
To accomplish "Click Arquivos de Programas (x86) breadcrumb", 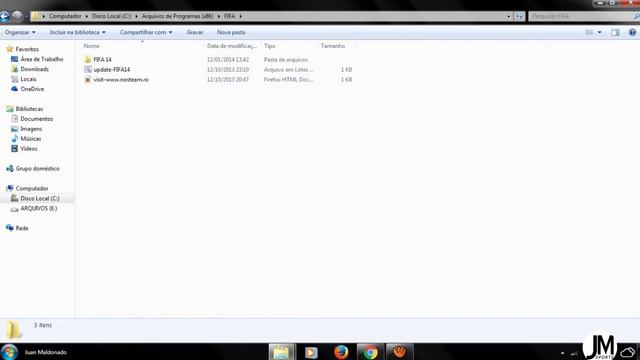I will coord(178,16).
